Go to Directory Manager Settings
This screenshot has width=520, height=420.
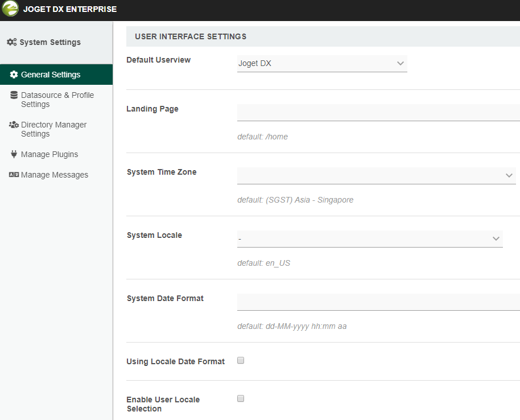pos(53,129)
